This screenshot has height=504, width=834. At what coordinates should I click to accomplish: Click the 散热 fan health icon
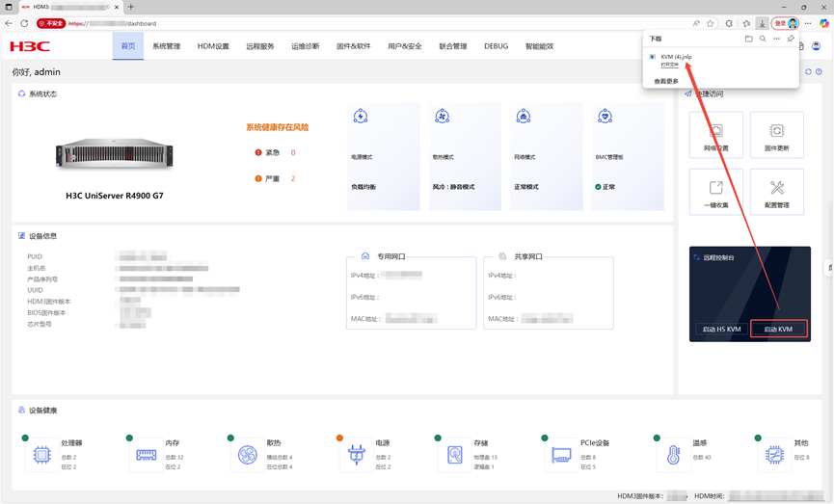tap(248, 455)
